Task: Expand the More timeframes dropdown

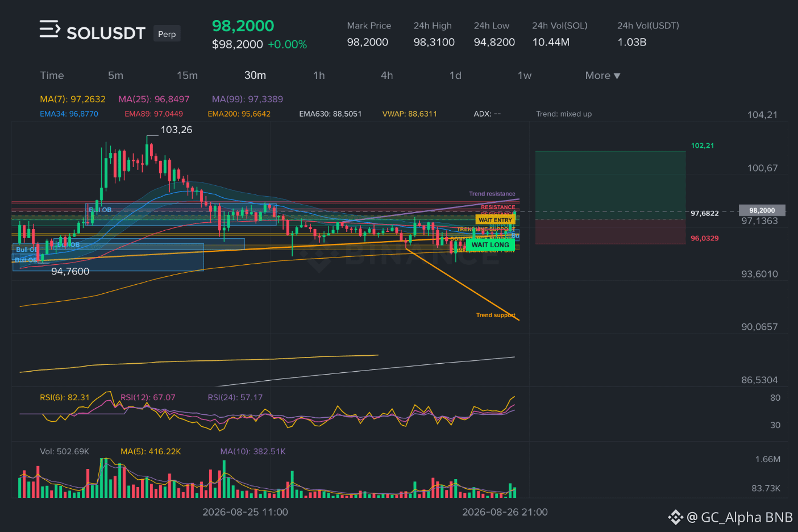Action: point(602,76)
